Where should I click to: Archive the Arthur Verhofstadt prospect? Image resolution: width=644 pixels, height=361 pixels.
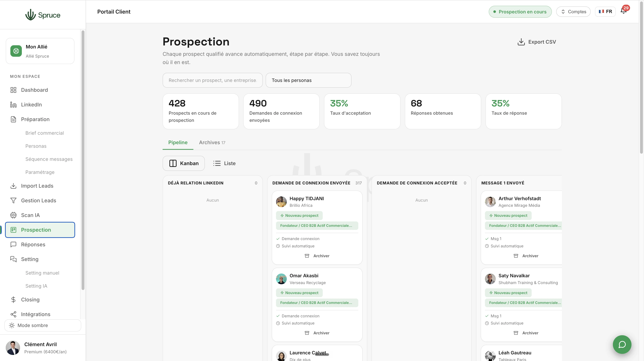click(x=526, y=256)
